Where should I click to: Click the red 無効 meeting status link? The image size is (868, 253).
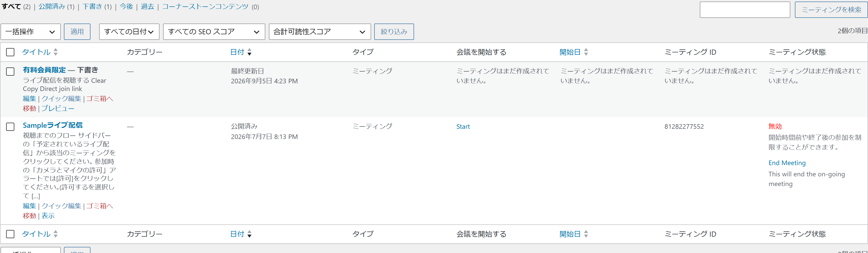775,126
